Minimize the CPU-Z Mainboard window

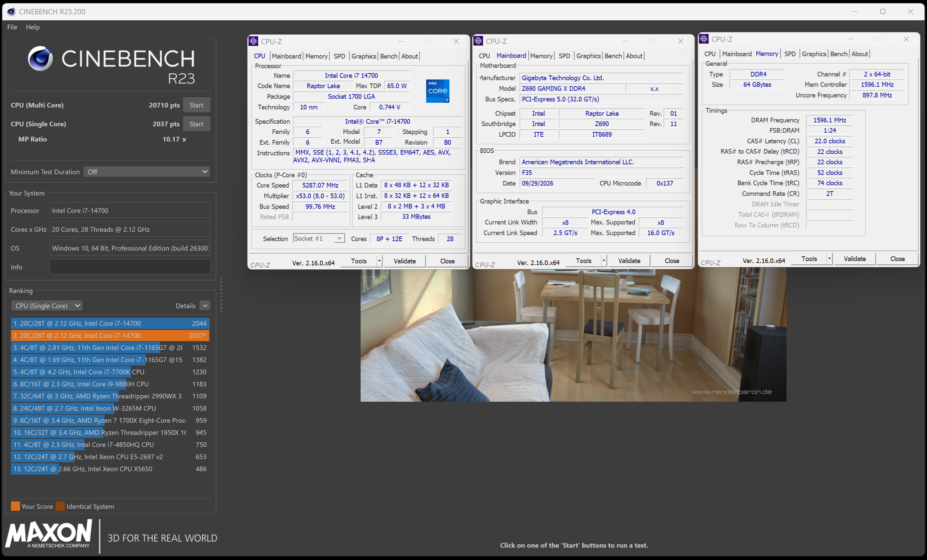coord(625,41)
